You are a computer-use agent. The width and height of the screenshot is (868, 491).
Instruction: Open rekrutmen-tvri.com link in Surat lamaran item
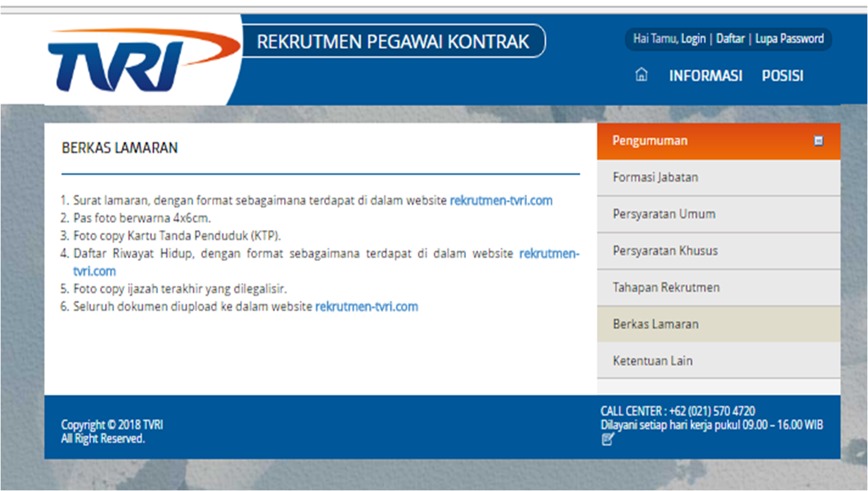[501, 201]
